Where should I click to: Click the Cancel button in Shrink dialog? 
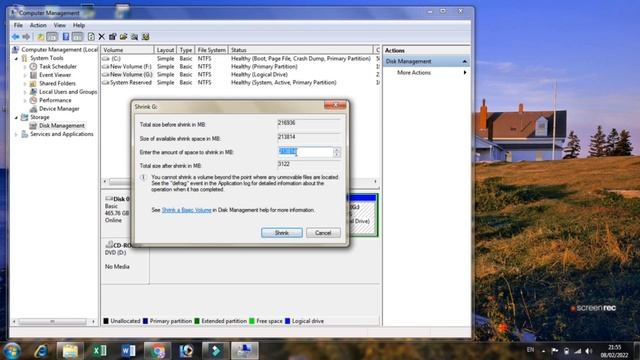[x=323, y=233]
